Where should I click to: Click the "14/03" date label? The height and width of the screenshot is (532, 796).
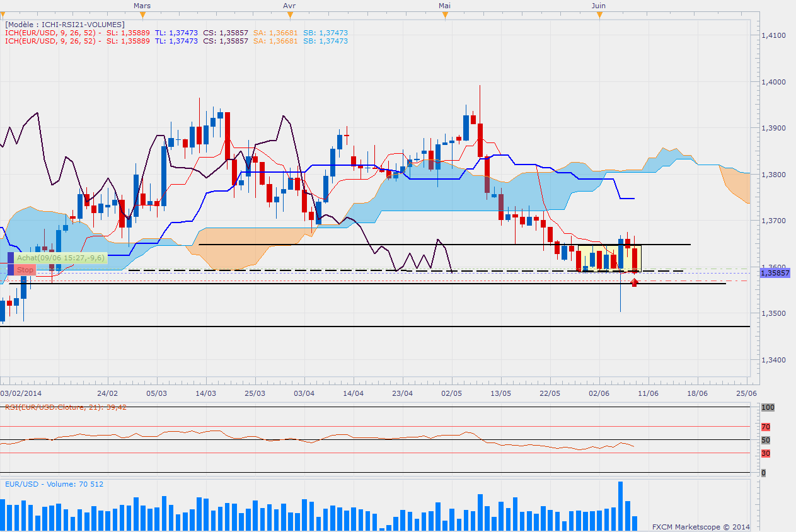coord(206,393)
